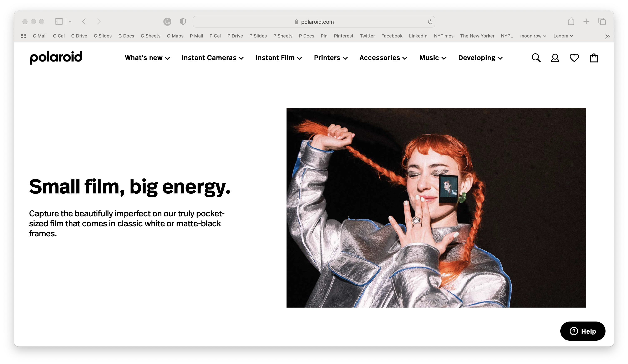Expand the Printers menu
This screenshot has width=628, height=364.
(x=331, y=58)
